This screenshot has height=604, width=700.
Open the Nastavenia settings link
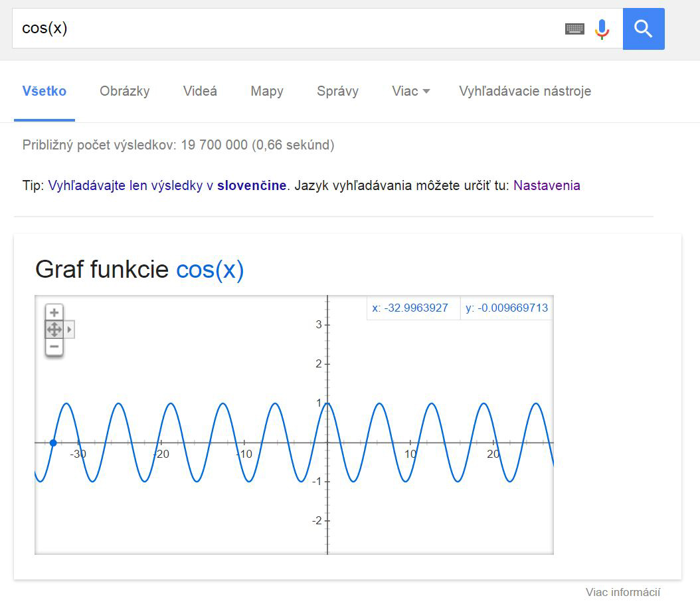point(547,185)
